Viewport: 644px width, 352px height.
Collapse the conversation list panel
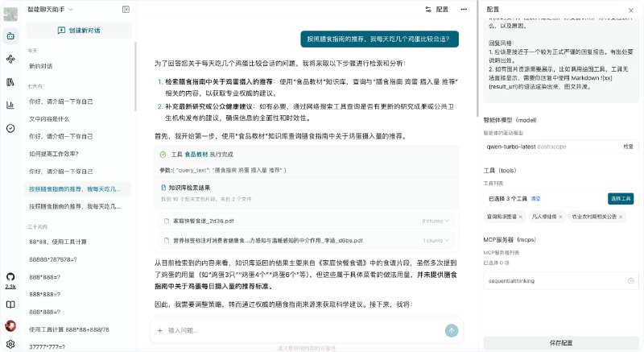pyautogui.click(x=126, y=9)
